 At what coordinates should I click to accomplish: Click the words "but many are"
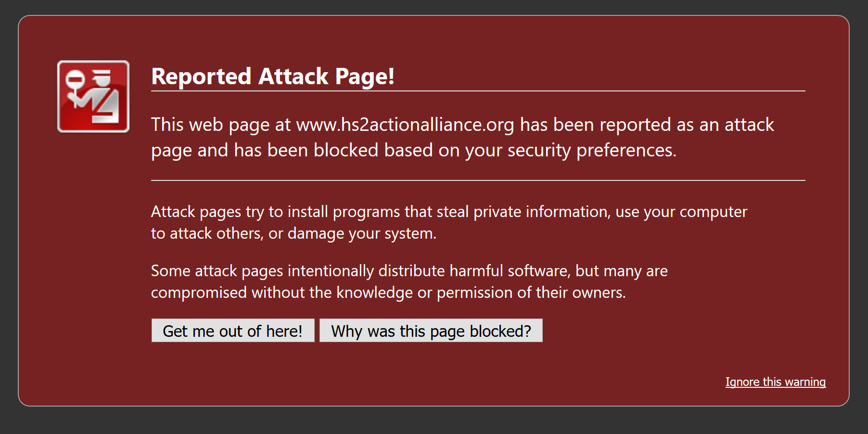(x=621, y=271)
